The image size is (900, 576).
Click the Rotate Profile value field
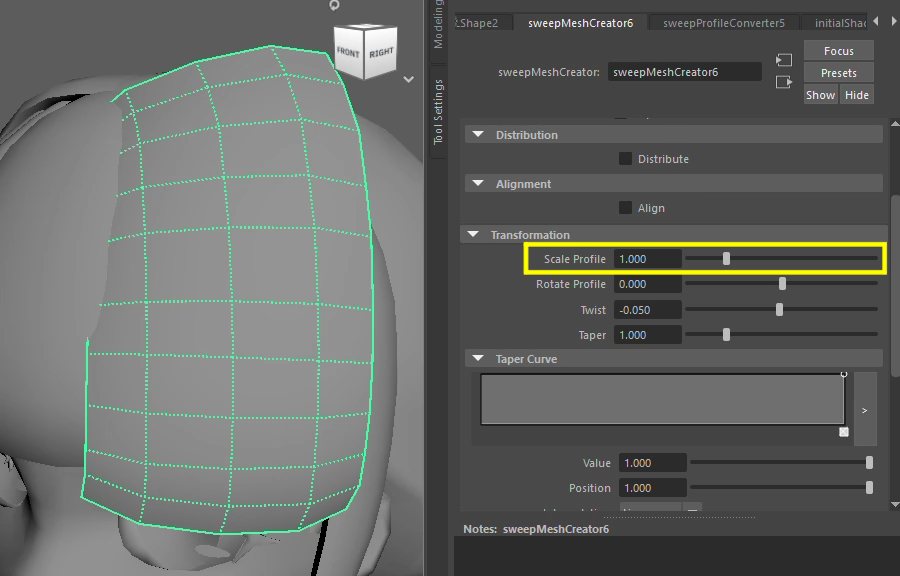647,285
